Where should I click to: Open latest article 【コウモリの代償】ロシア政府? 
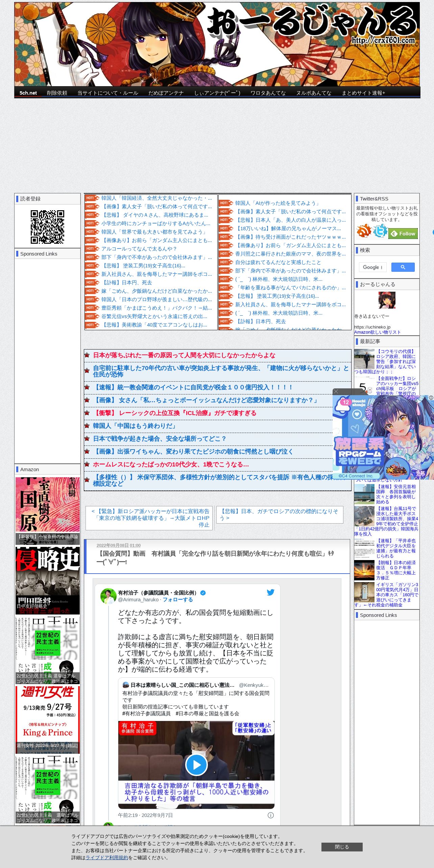396,361
